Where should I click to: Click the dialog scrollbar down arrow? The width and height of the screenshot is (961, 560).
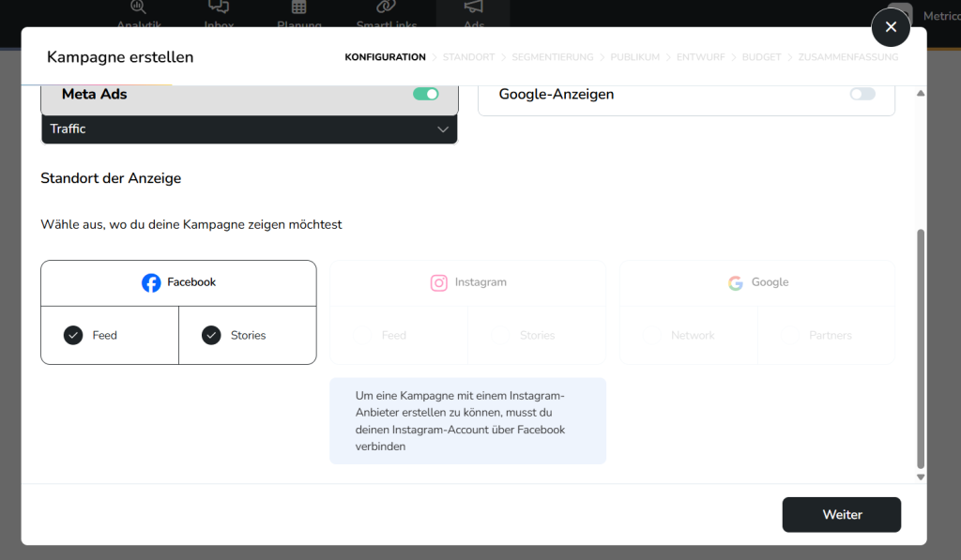coord(921,477)
